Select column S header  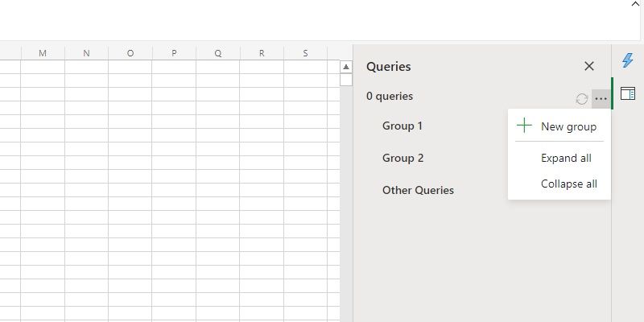click(x=305, y=53)
